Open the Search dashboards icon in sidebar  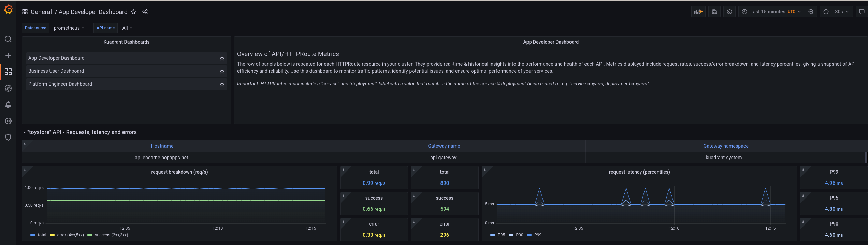[x=8, y=39]
